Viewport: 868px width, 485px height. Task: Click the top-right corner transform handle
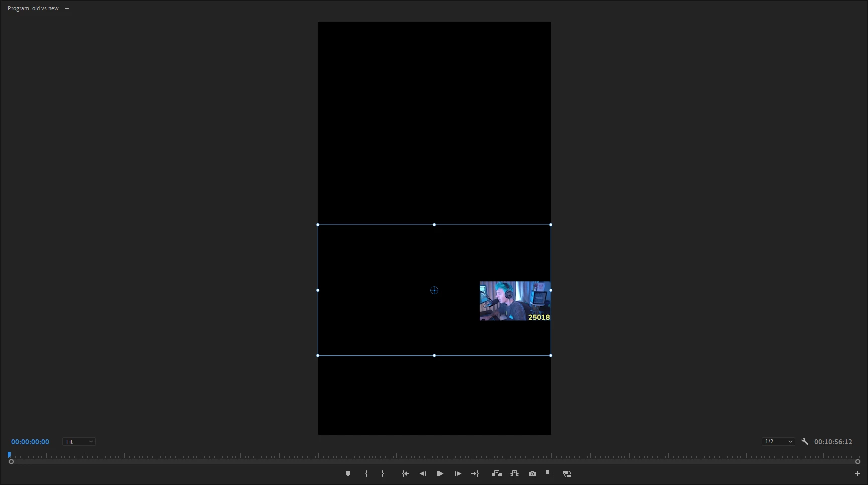click(551, 225)
